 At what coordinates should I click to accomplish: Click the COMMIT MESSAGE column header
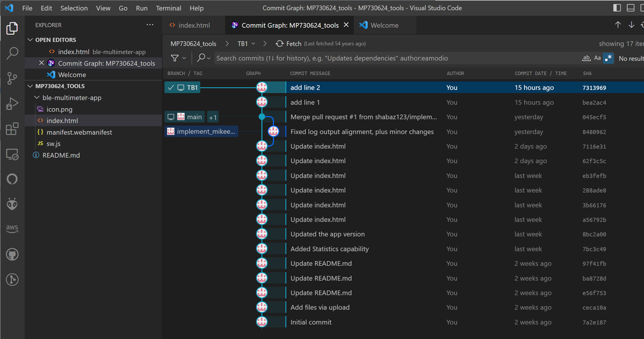point(310,73)
